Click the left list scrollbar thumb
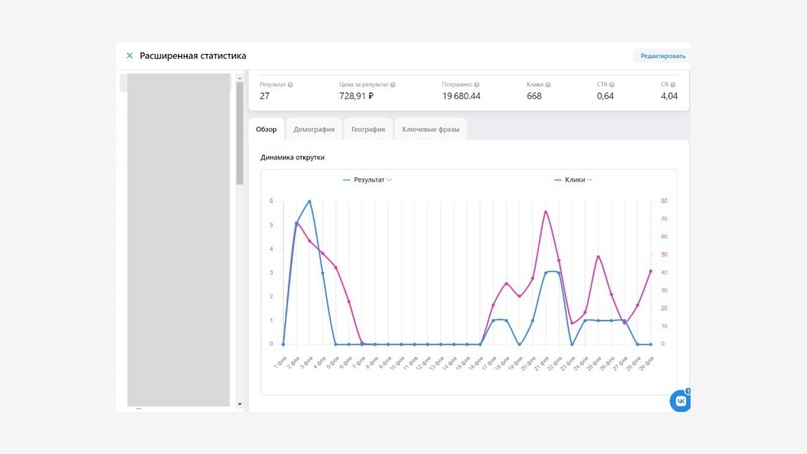This screenshot has height=454, width=807. click(239, 133)
